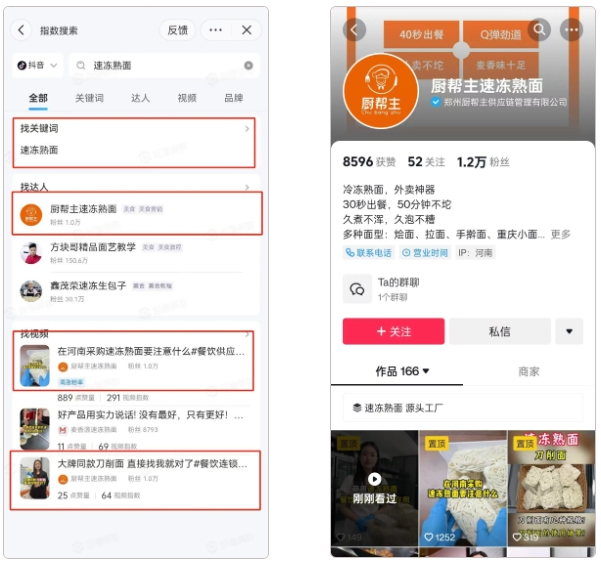Image resolution: width=601 pixels, height=564 pixels.
Task: Follow the account with +关注 button
Action: pyautogui.click(x=394, y=331)
